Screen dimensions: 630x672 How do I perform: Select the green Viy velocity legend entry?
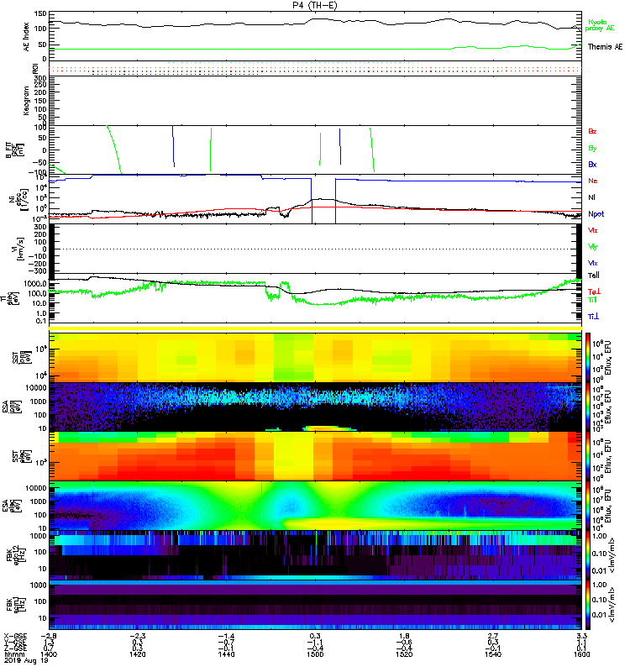click(592, 247)
